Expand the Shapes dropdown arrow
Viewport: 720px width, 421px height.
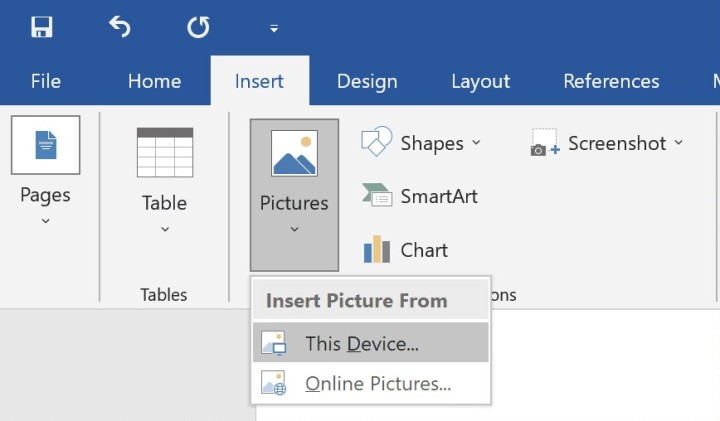coord(476,143)
